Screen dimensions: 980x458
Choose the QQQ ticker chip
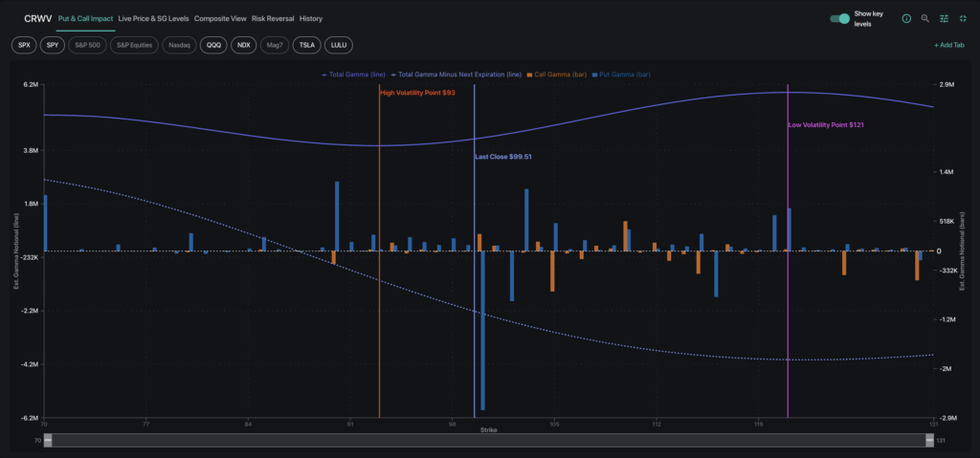click(x=214, y=45)
